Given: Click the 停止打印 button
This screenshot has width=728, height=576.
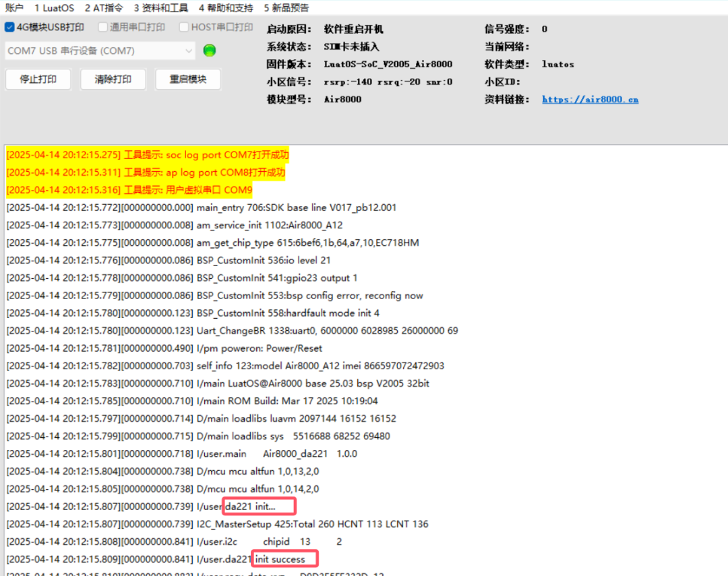Looking at the screenshot, I should coord(38,79).
